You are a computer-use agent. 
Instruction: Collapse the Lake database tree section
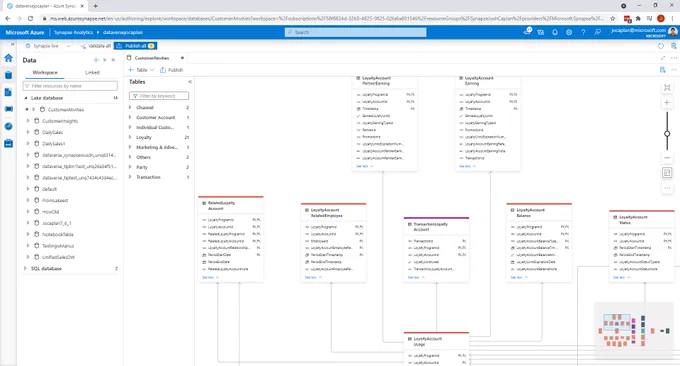point(26,98)
